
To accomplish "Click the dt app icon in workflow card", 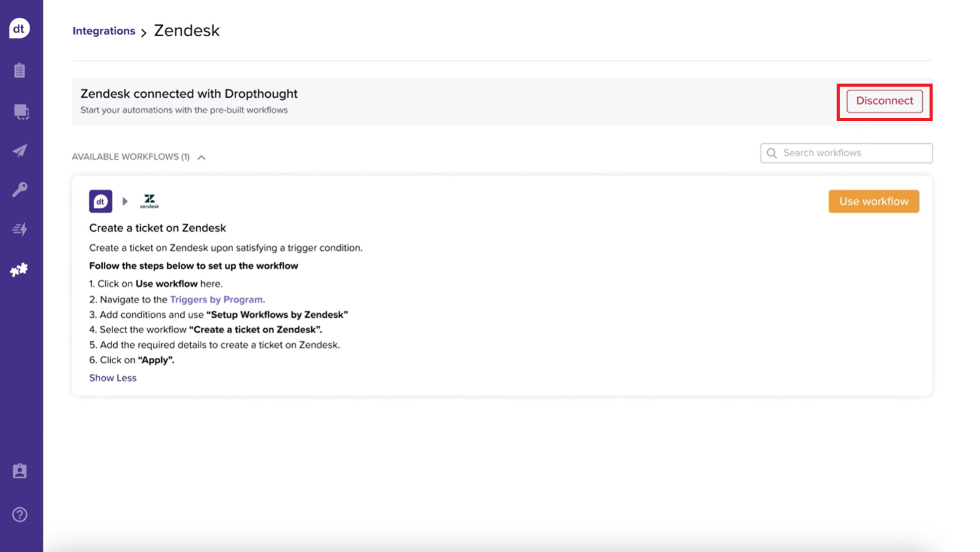I will [100, 202].
